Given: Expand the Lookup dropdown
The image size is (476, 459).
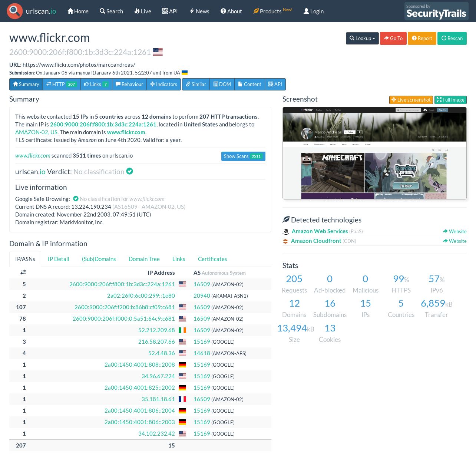Looking at the screenshot, I should tap(362, 38).
